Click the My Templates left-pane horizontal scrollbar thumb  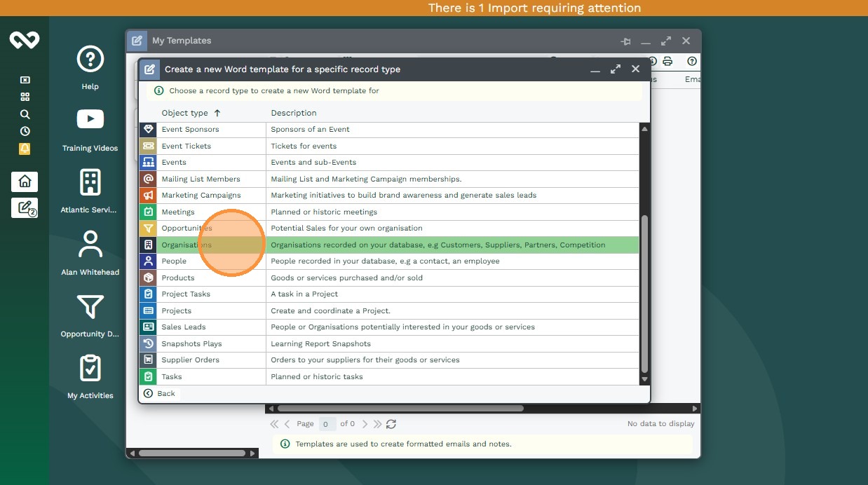click(191, 453)
